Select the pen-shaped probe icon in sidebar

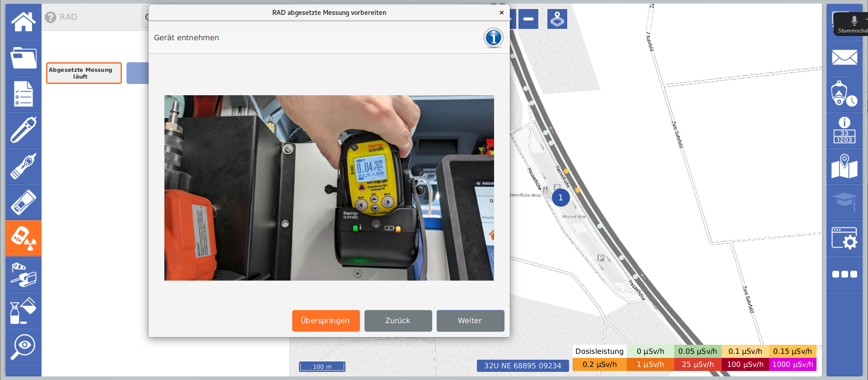coord(23,130)
